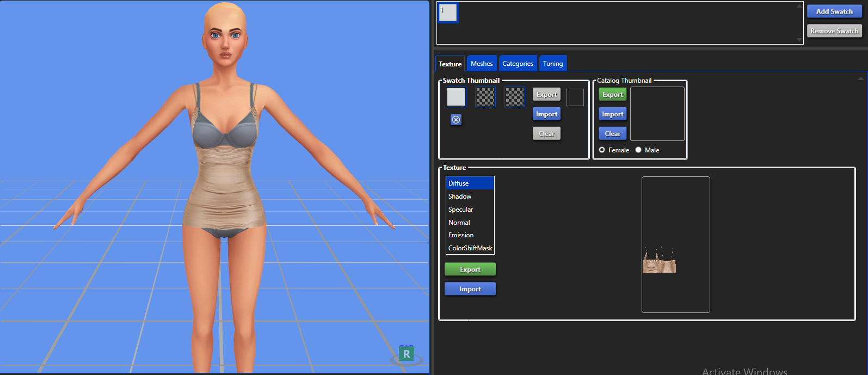
Task: Click Remove Swatch button
Action: point(834,31)
